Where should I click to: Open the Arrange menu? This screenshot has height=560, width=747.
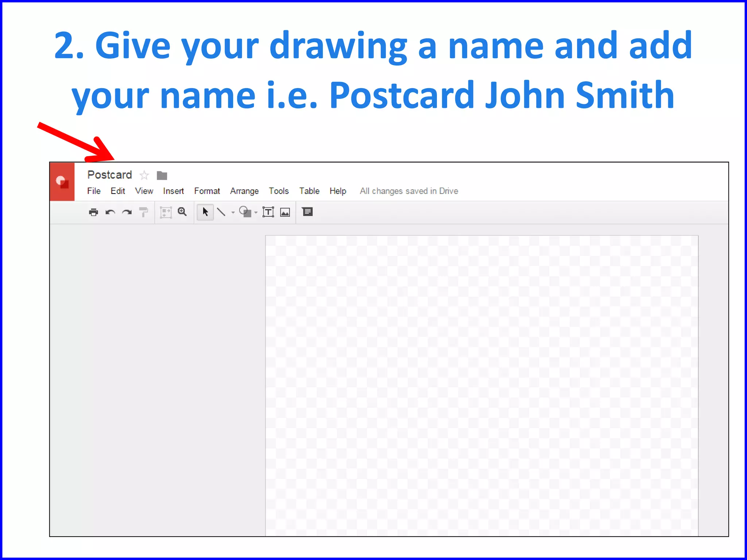[244, 191]
